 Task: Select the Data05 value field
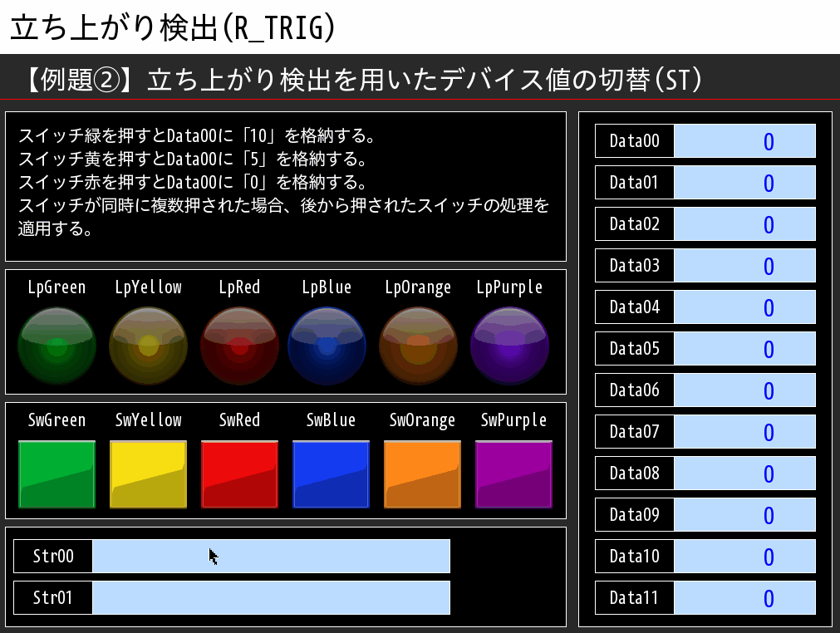[x=744, y=349]
